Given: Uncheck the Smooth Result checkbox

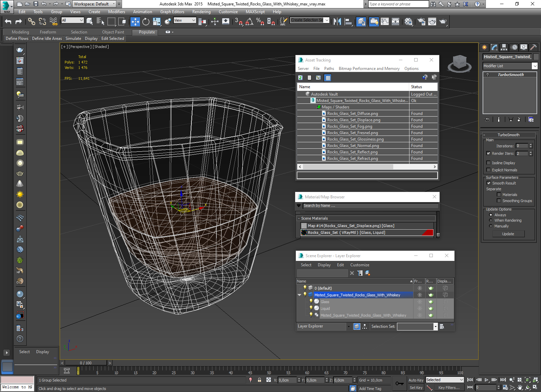Looking at the screenshot, I should [x=488, y=183].
